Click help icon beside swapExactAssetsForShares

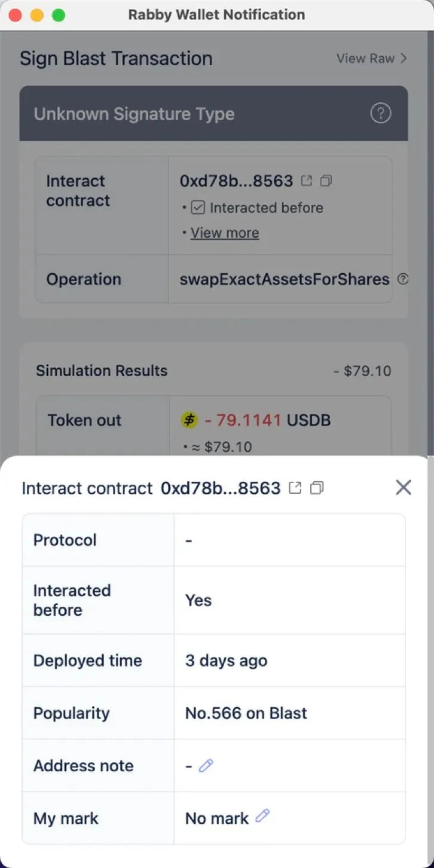pos(403,279)
